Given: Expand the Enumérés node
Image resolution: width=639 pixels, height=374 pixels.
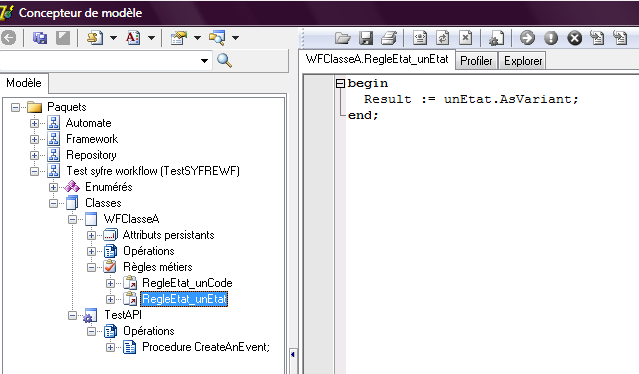Looking at the screenshot, I should click(53, 187).
